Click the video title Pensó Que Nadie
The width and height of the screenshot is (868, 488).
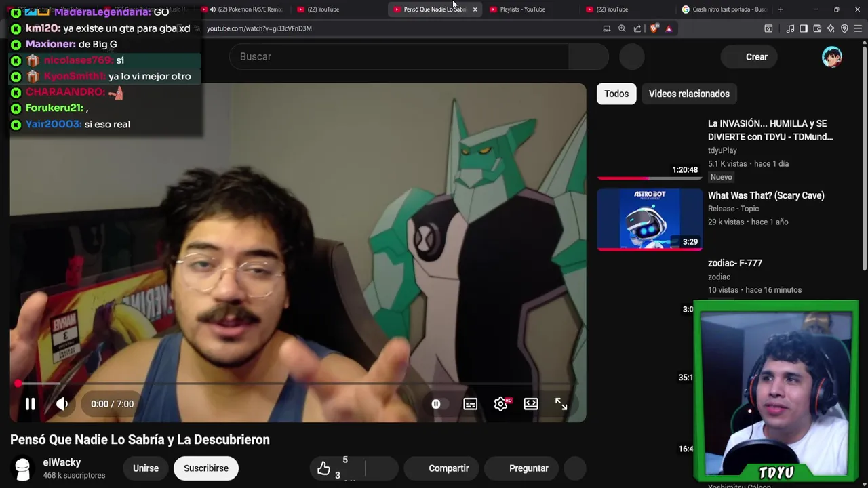pyautogui.click(x=140, y=440)
